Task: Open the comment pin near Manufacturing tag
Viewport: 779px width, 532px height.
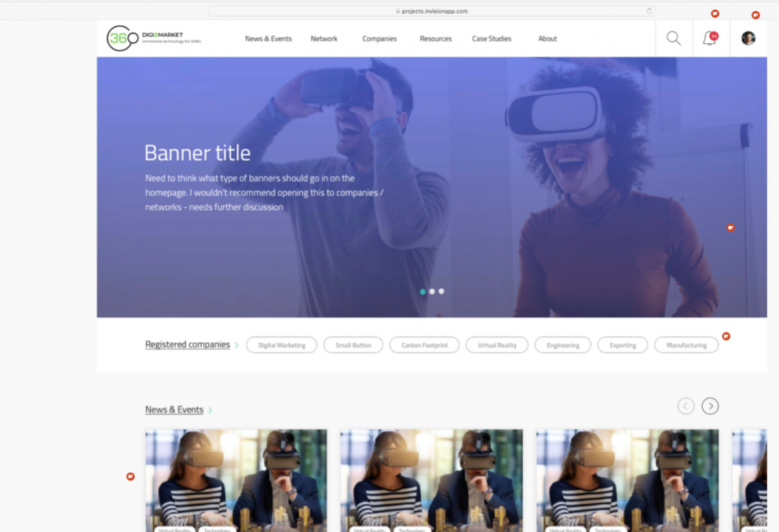Action: click(x=726, y=336)
